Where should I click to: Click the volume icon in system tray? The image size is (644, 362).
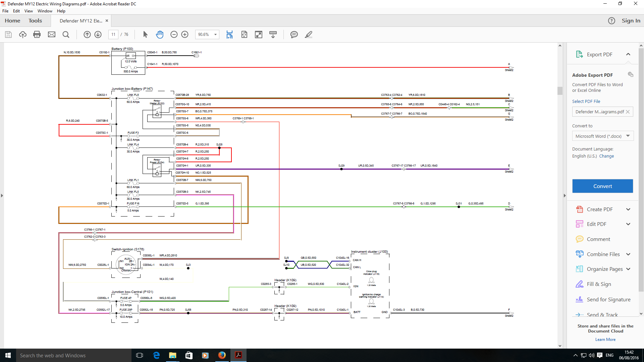click(x=591, y=355)
